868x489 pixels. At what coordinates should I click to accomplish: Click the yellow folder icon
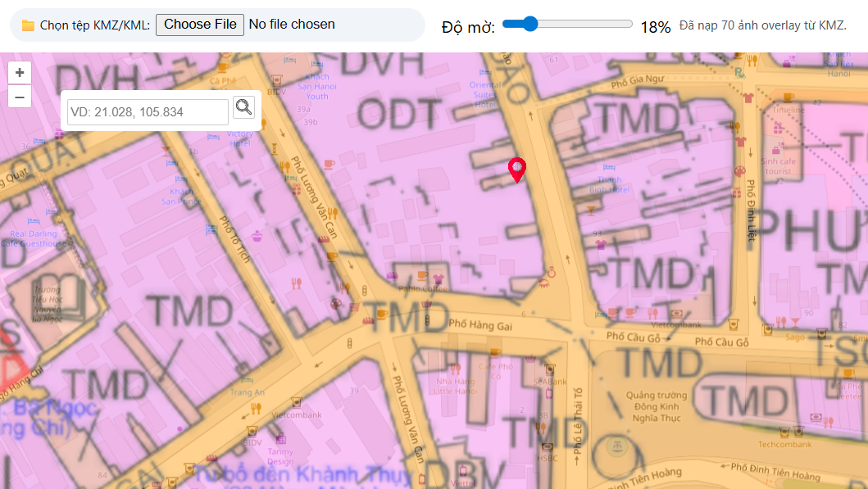28,25
